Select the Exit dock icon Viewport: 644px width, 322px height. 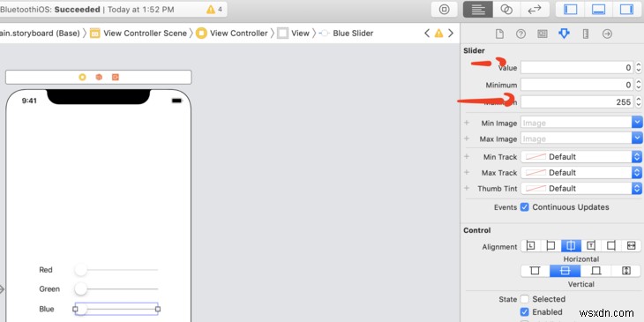tap(116, 78)
